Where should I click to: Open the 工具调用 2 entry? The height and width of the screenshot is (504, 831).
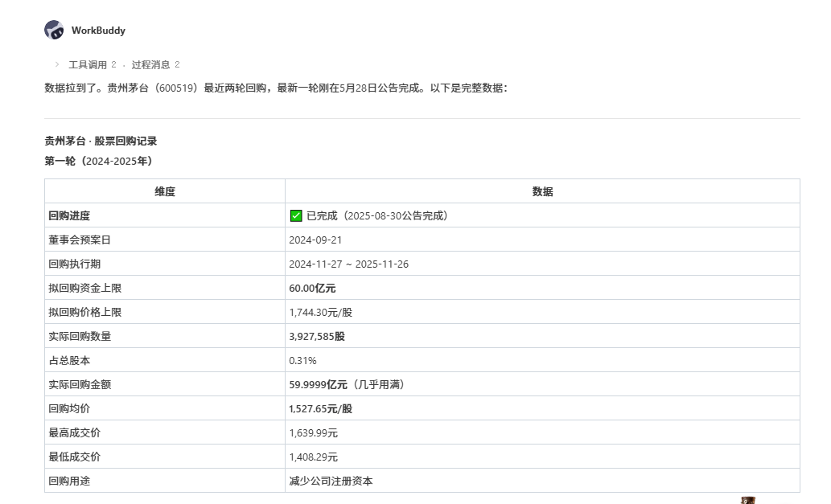pos(93,64)
